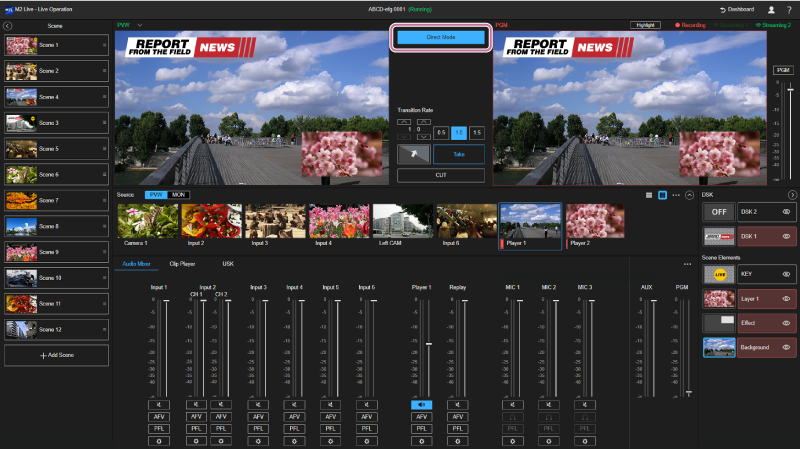Toggle Layer 1 visibility eye

(786, 299)
